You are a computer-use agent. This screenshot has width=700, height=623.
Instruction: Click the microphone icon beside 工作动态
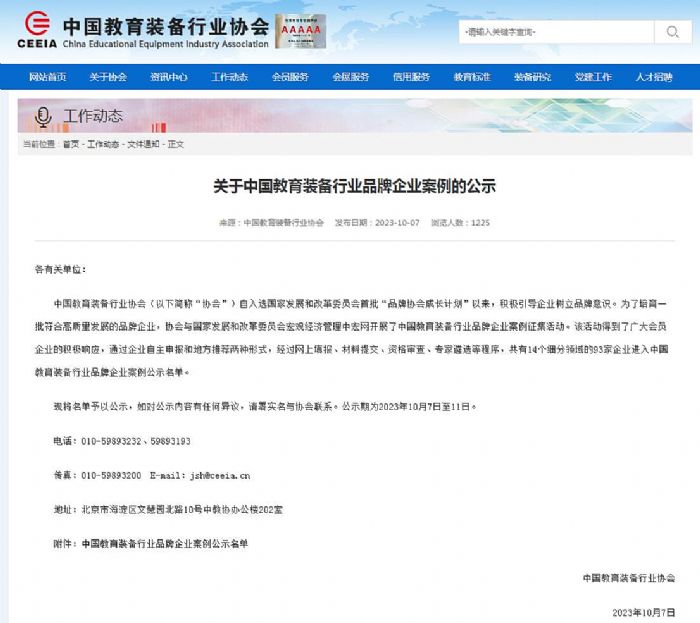pyautogui.click(x=42, y=117)
